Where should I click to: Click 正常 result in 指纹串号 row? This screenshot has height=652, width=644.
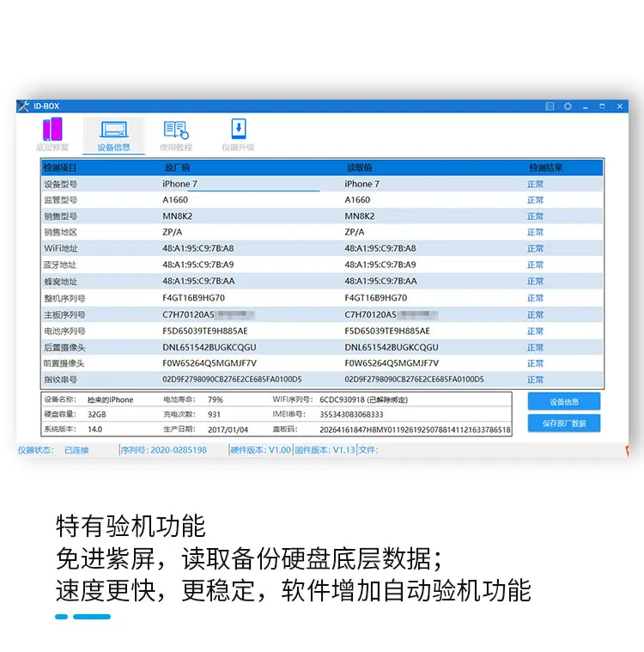click(x=536, y=380)
